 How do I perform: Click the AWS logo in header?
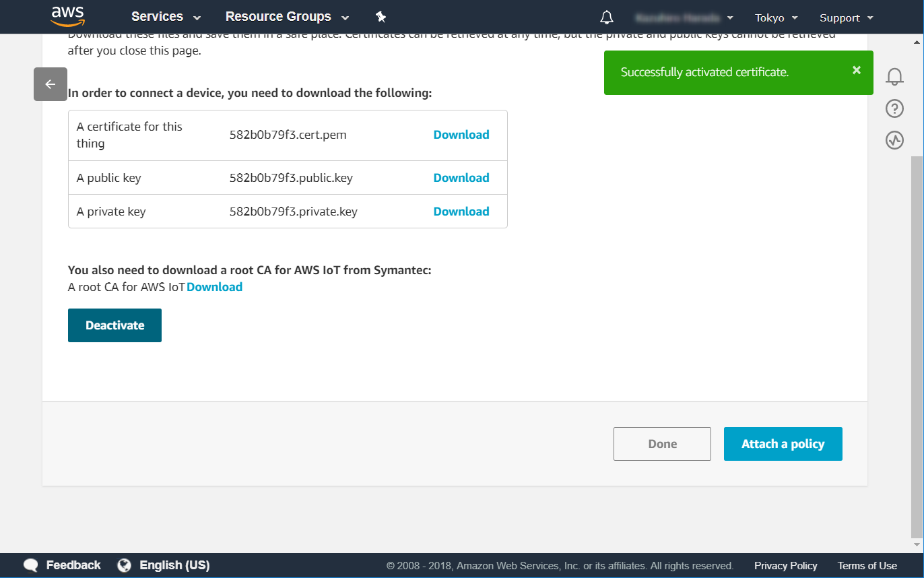[x=67, y=16]
